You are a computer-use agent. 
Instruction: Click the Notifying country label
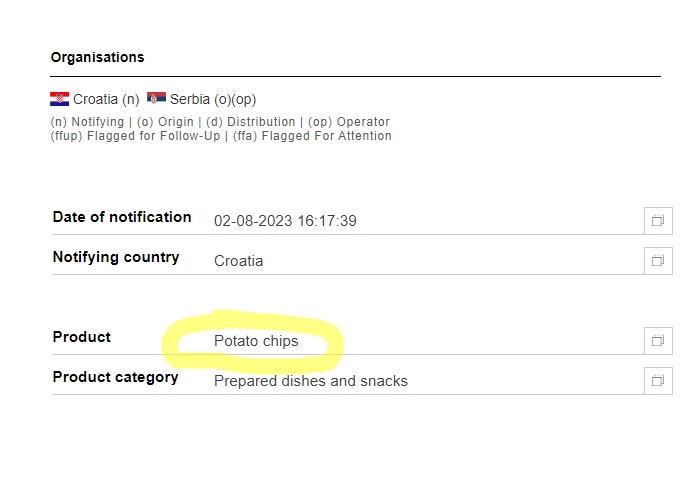(x=116, y=257)
